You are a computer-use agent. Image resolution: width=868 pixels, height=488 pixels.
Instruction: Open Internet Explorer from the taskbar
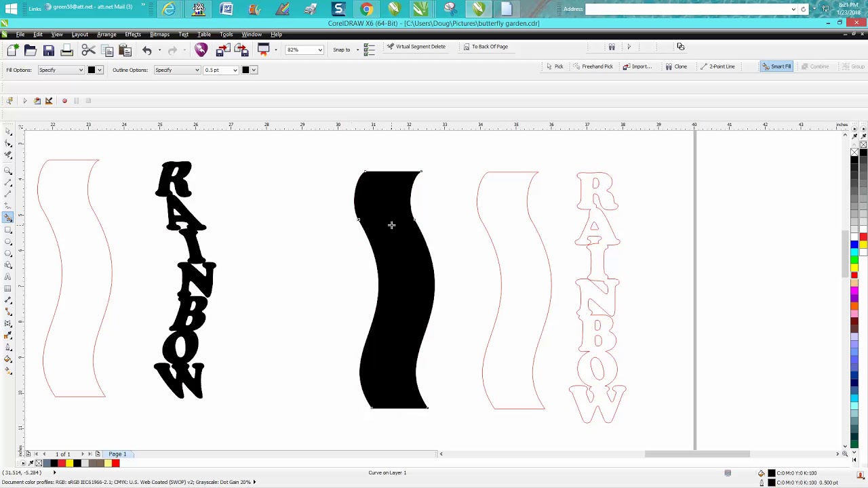170,9
